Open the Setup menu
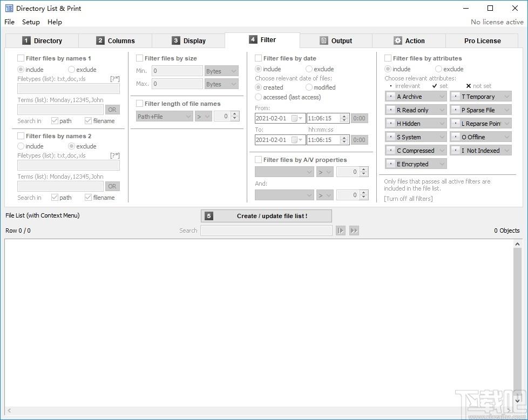Screen dimensions: 528x420 (31, 22)
